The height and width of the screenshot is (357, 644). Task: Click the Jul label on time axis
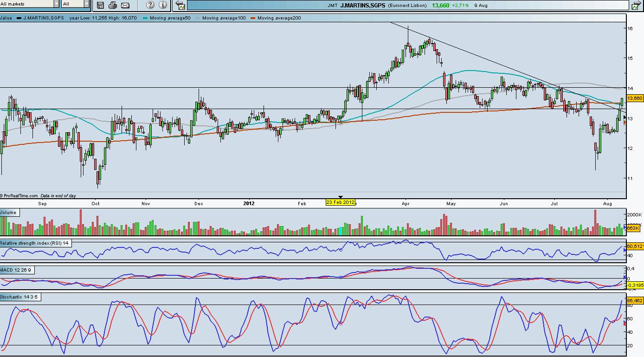coord(554,203)
